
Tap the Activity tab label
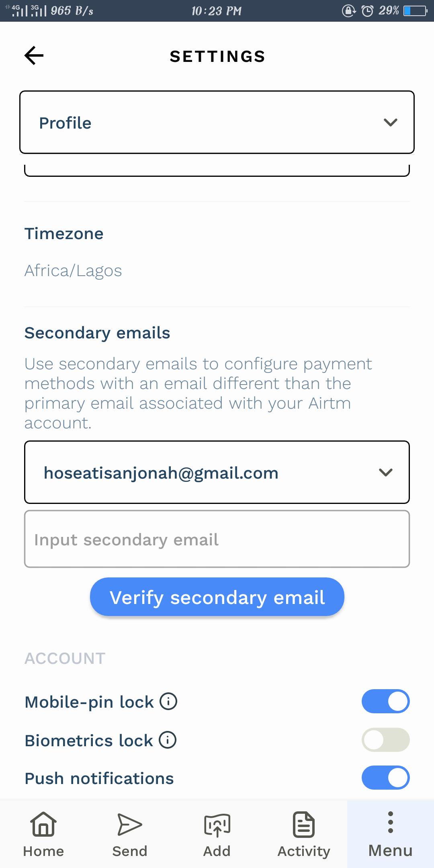304,851
